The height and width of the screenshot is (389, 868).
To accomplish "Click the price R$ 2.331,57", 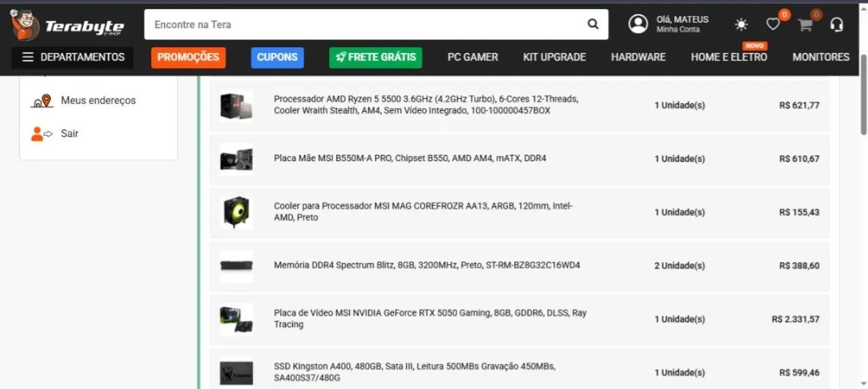I will [x=795, y=319].
